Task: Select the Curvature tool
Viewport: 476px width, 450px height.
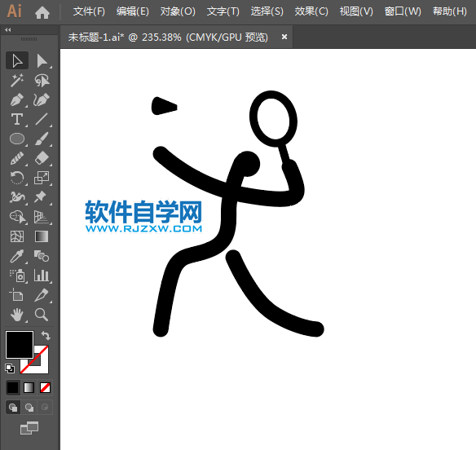Action: coord(42,100)
